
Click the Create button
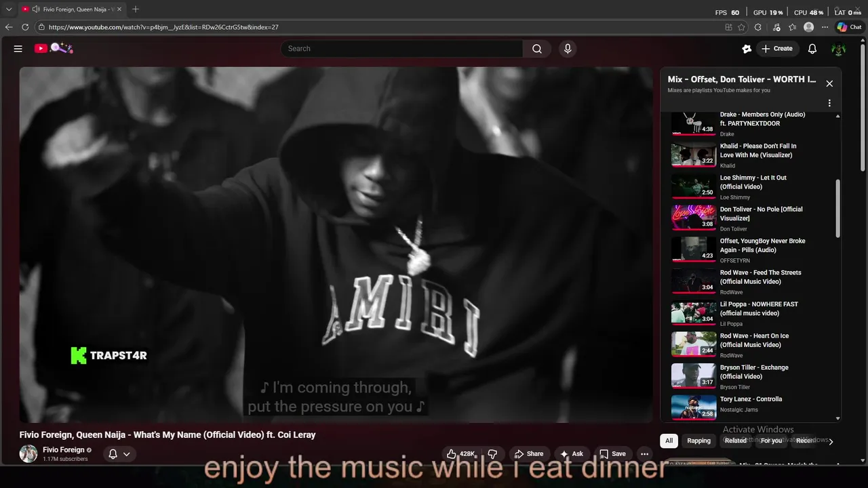[x=777, y=49]
